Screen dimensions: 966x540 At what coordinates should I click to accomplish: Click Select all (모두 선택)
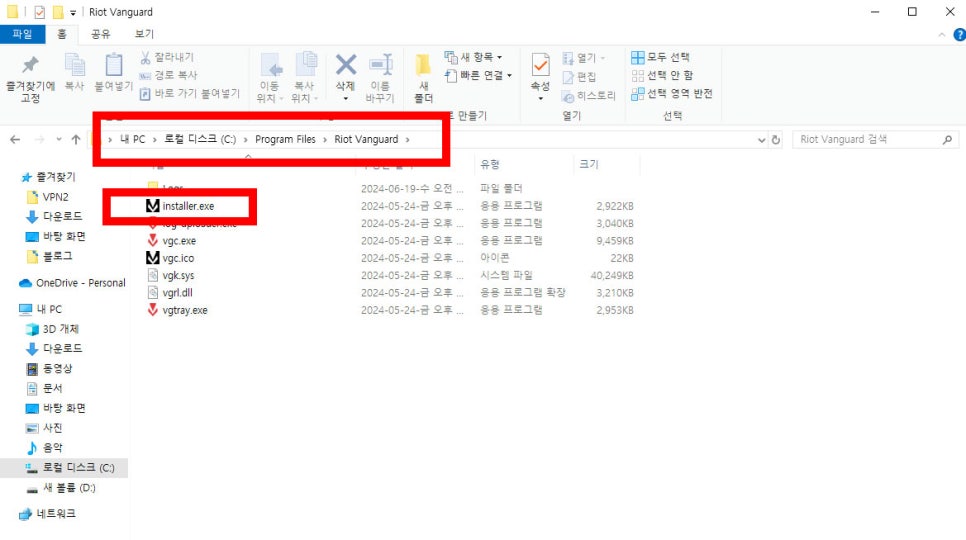(660, 57)
